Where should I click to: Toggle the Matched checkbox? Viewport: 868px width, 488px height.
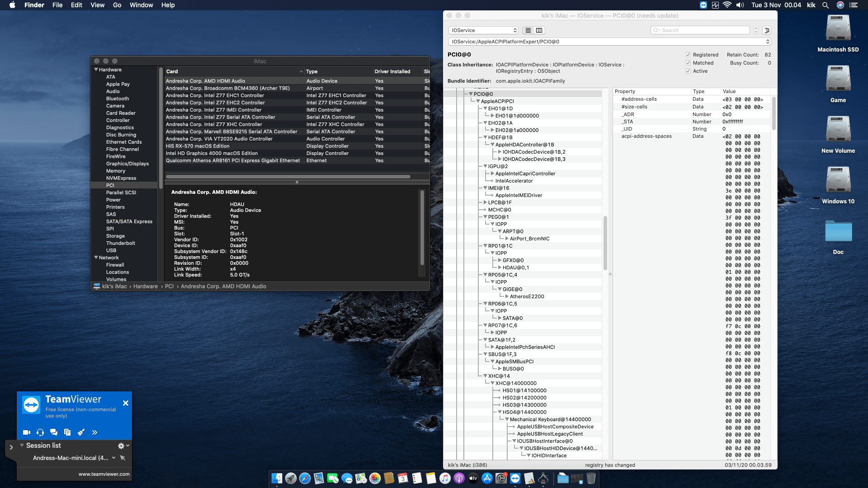(x=688, y=63)
